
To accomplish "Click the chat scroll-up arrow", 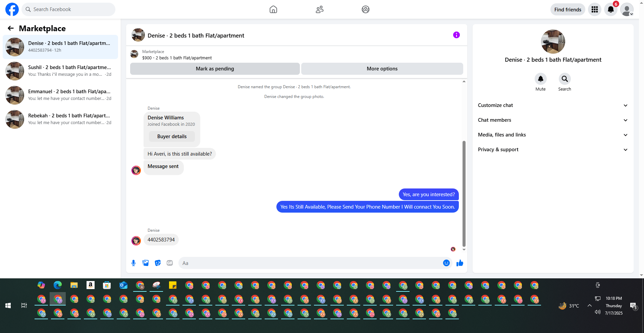I will (x=464, y=81).
